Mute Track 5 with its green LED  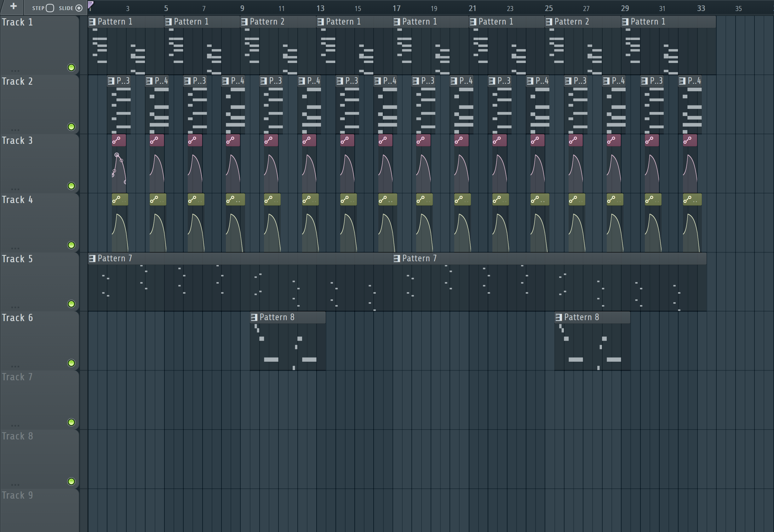point(71,304)
